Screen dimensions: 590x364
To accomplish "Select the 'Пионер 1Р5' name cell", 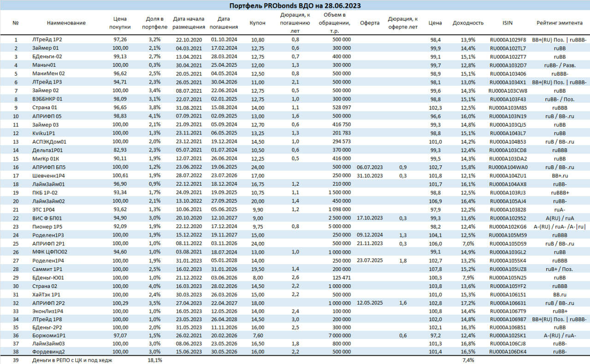I will point(47,227).
